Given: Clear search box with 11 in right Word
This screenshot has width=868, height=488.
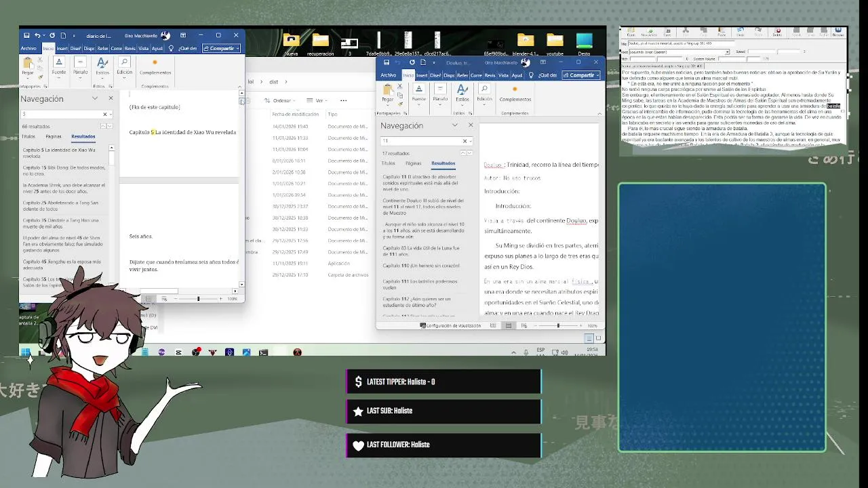Looking at the screenshot, I should point(465,141).
